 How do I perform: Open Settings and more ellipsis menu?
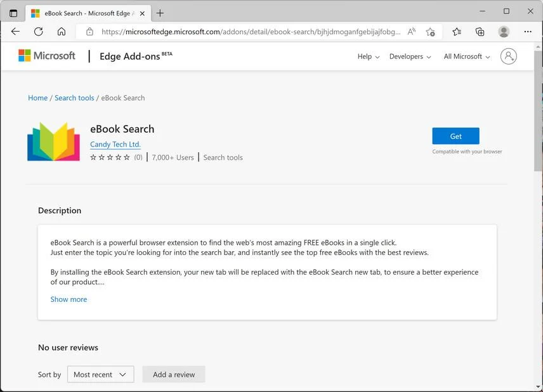coord(528,32)
